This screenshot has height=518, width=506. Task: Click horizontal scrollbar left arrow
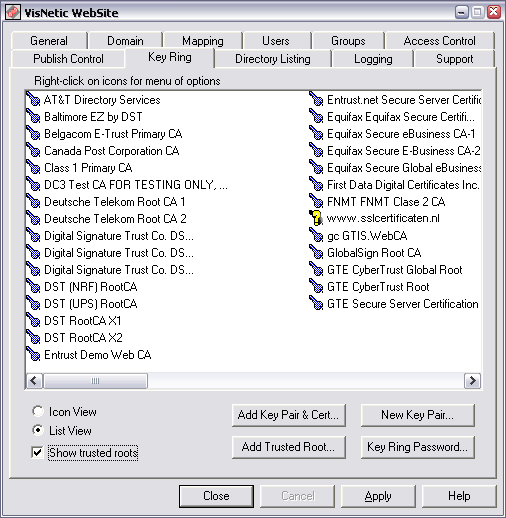pyautogui.click(x=34, y=380)
